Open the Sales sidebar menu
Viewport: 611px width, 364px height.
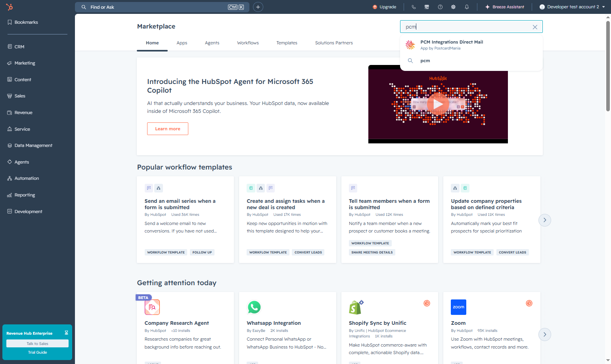click(16, 96)
